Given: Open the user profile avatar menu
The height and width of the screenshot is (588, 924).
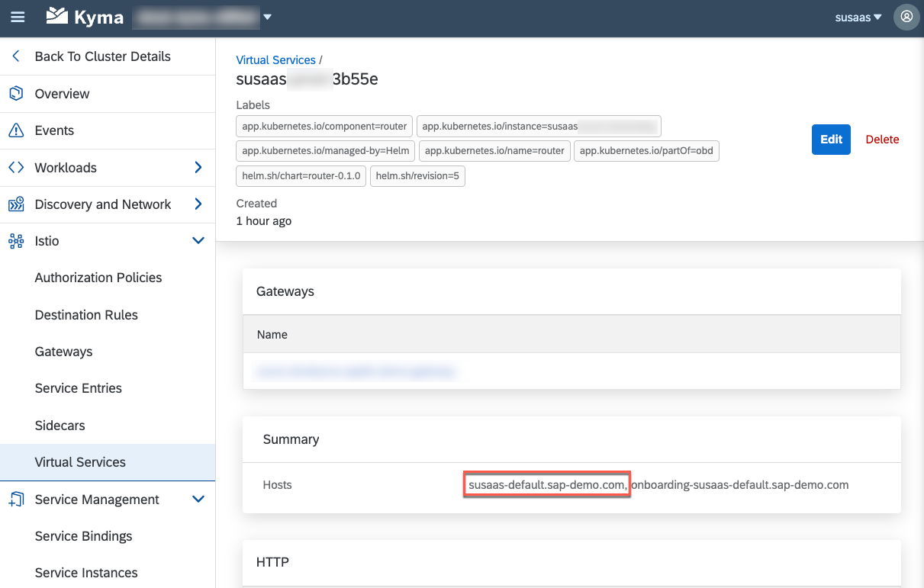Looking at the screenshot, I should point(906,17).
